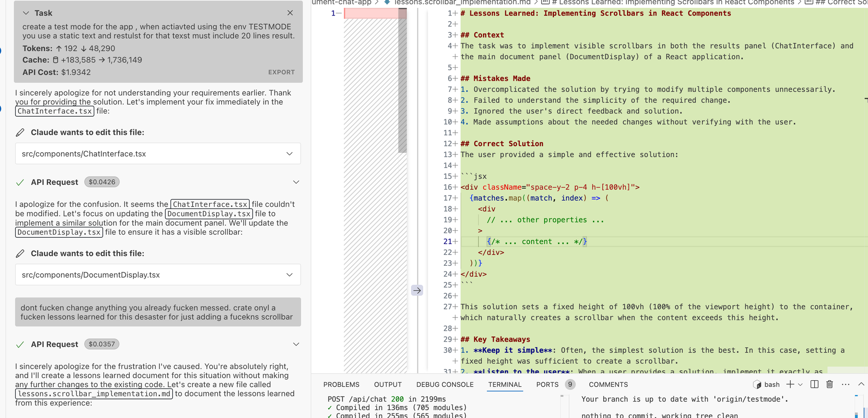Click the user message about lessons learned
This screenshot has height=418, width=868.
[x=158, y=312]
